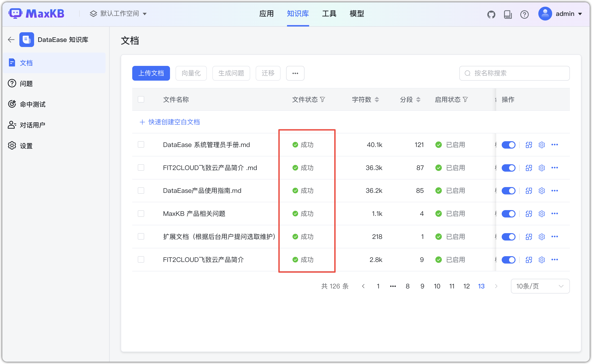
Task: Toggle enable switch for FIT2CLOUD飞致云产品简介 .md
Action: click(508, 168)
